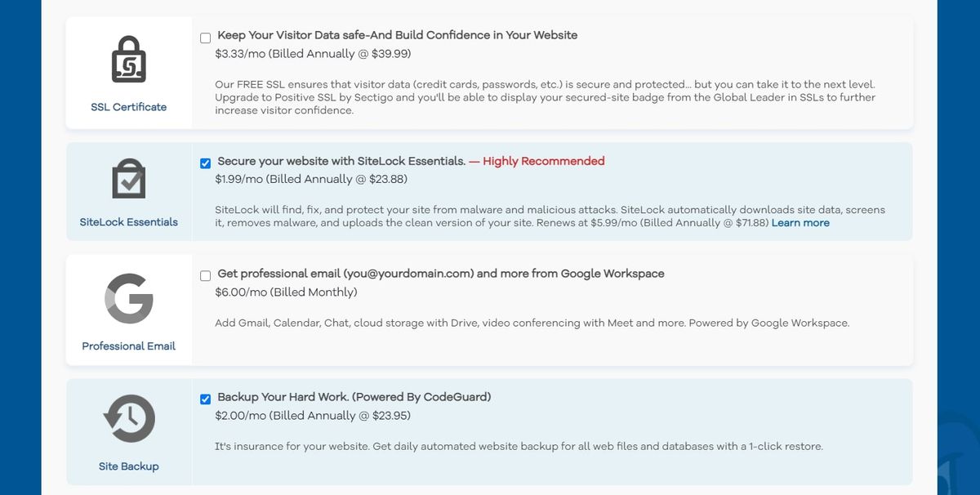This screenshot has width=980, height=495.
Task: Click 'Secure your website with SiteLock Essentials' heading
Action: click(341, 161)
